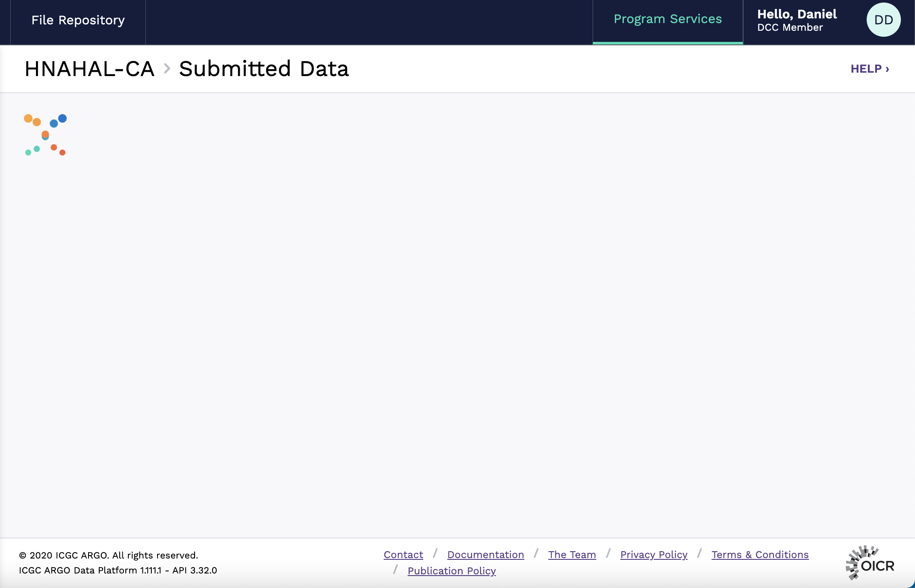Open the Publication Policy link
The image size is (915, 588).
(x=452, y=571)
